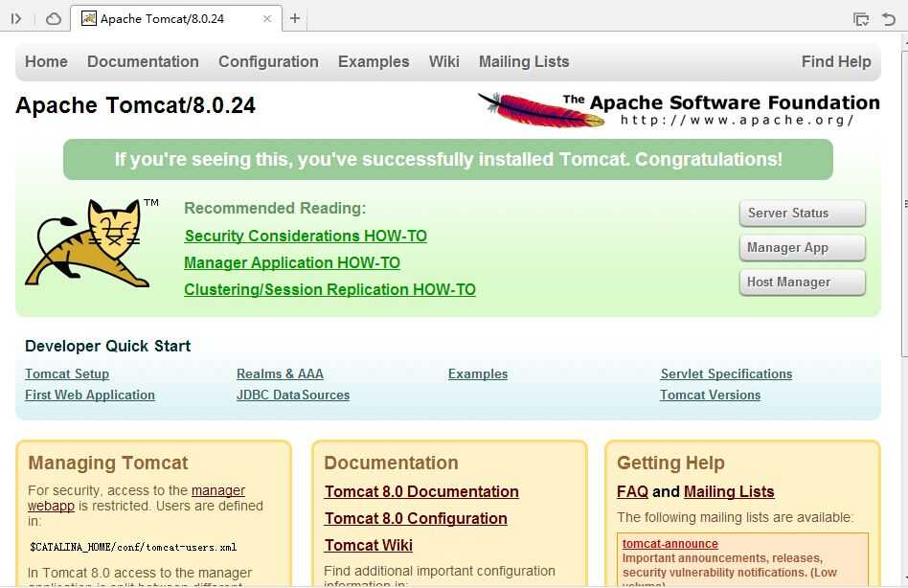Open a new tab with the plus button
Image resolution: width=908 pixels, height=588 pixels.
point(295,18)
